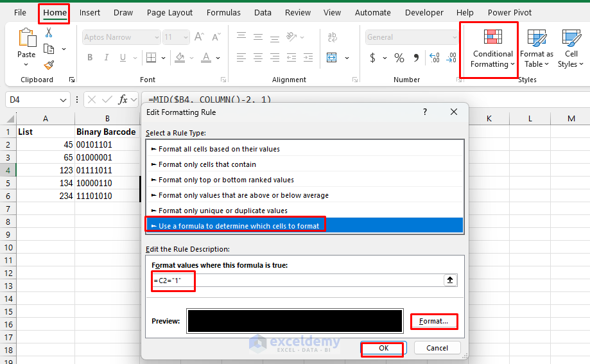590x364 pixels.
Task: Open the File tab
Action: point(20,12)
